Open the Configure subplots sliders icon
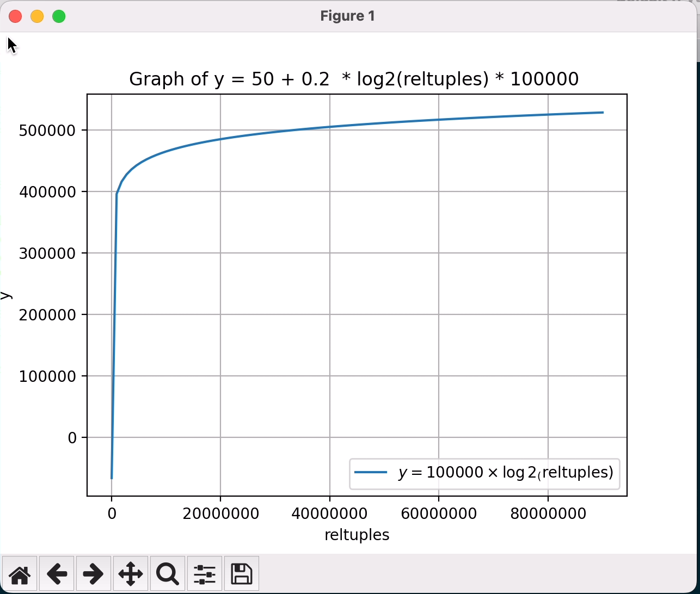700x594 pixels. 205,573
